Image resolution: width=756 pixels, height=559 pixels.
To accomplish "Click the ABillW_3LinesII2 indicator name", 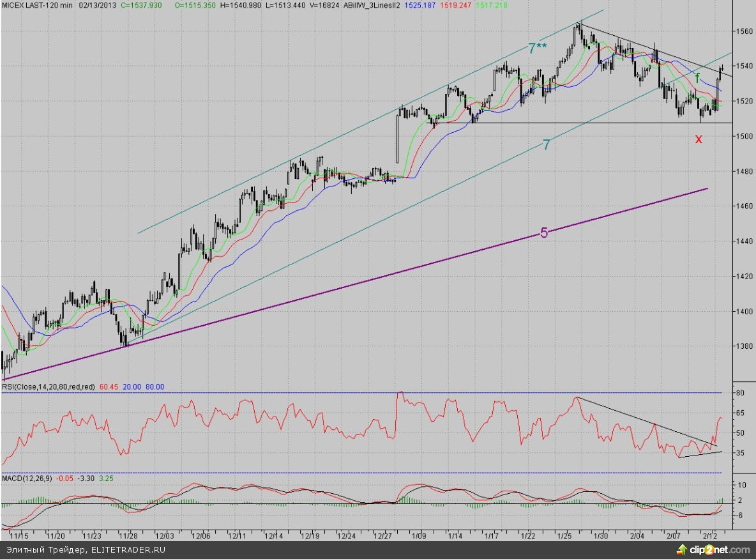I will point(372,6).
